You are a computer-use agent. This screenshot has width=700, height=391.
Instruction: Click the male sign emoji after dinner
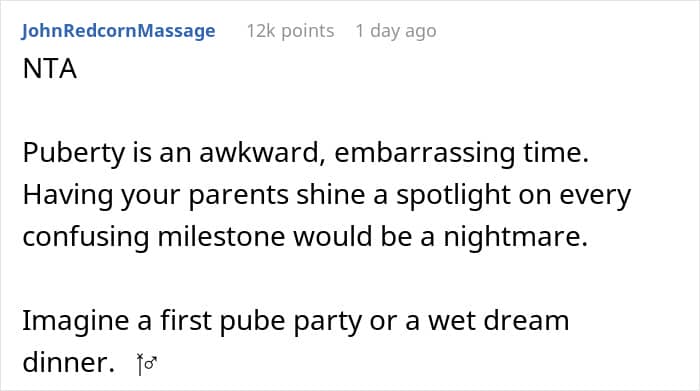(x=147, y=364)
